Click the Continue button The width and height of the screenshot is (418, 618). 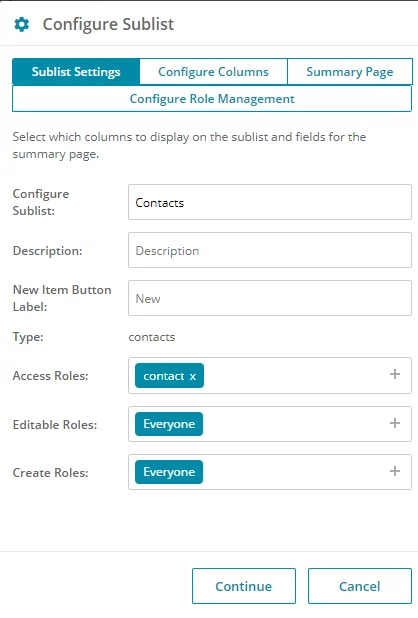click(244, 586)
